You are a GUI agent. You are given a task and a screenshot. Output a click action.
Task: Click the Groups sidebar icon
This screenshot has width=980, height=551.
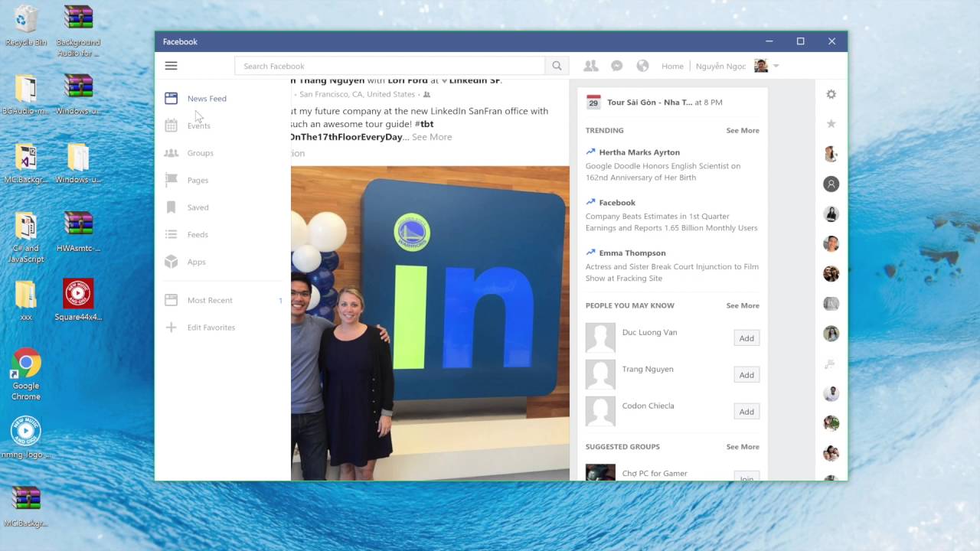tap(171, 153)
